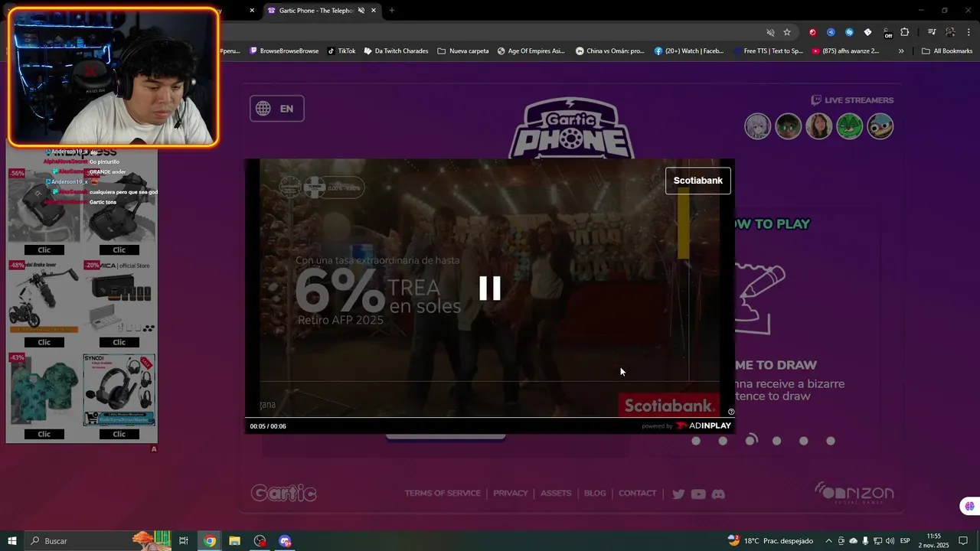The height and width of the screenshot is (551, 980).
Task: Open the Windows notification center
Action: (x=964, y=541)
